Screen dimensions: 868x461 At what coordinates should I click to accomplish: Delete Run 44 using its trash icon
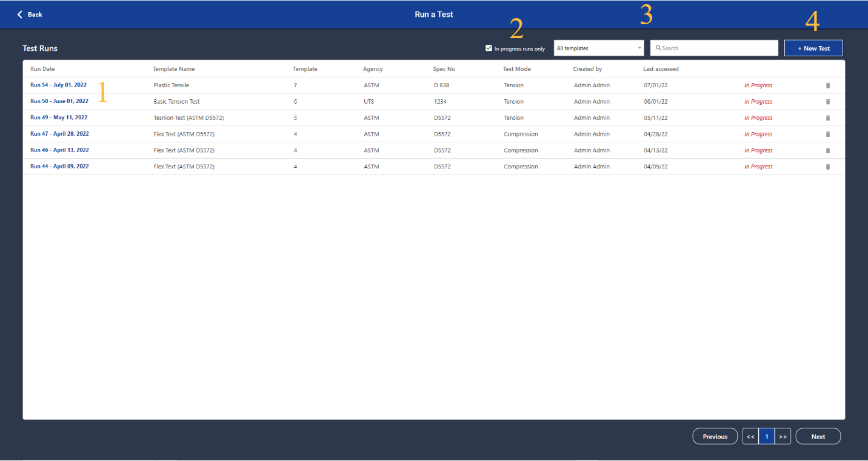click(x=828, y=167)
